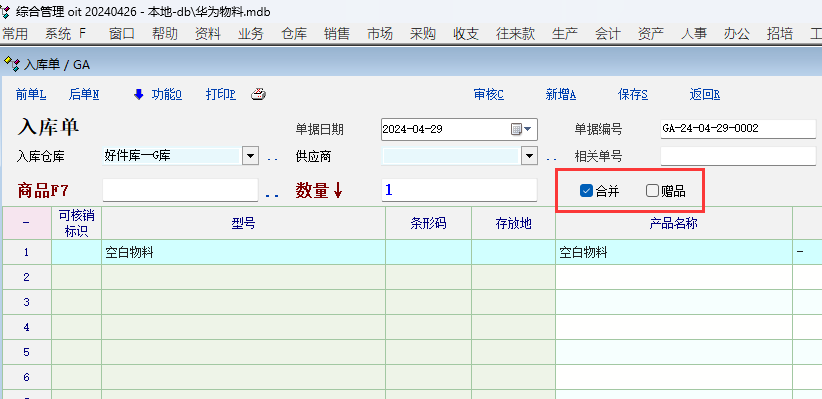Open the 办公 menu
This screenshot has width=822, height=399.
pos(737,34)
